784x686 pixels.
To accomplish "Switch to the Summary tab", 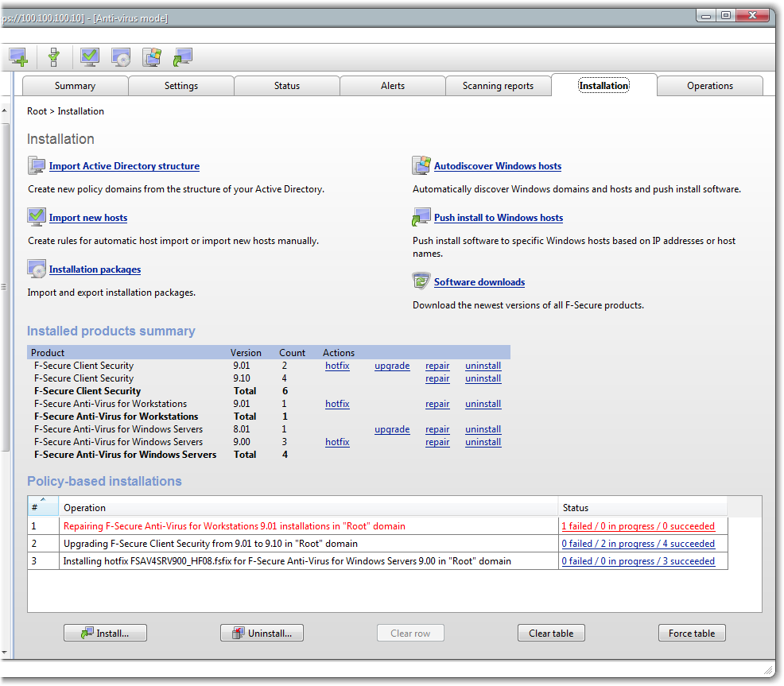I will point(75,86).
